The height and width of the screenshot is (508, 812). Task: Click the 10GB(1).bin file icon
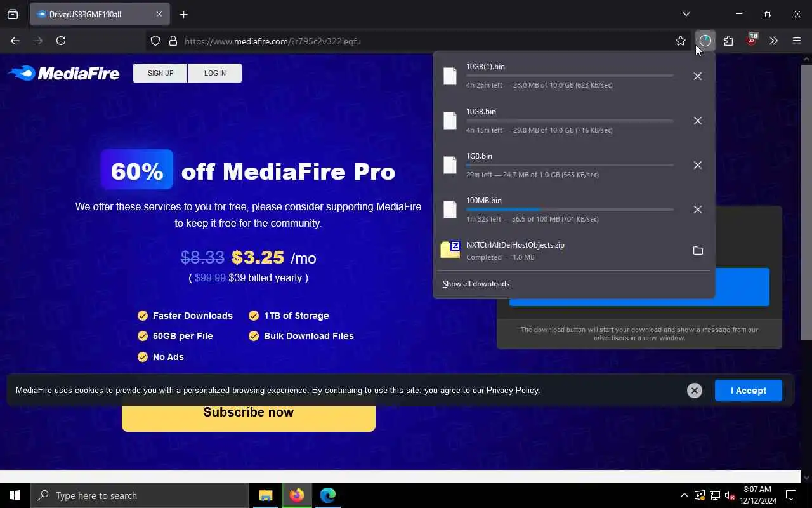(x=450, y=76)
